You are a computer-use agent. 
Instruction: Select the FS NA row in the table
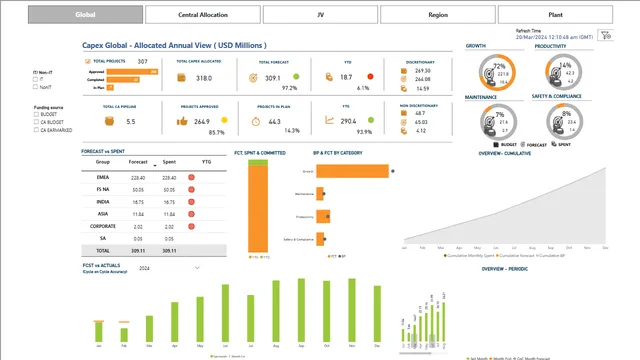click(x=154, y=190)
